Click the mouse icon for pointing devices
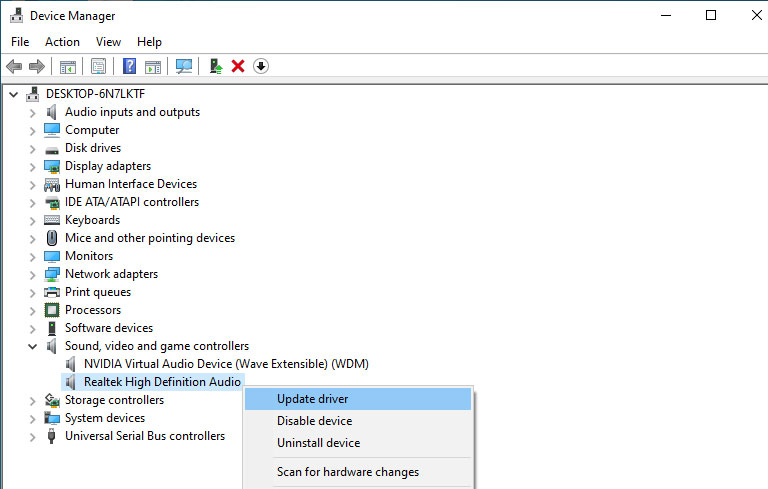Viewport: 768px width, 489px height. [x=51, y=238]
